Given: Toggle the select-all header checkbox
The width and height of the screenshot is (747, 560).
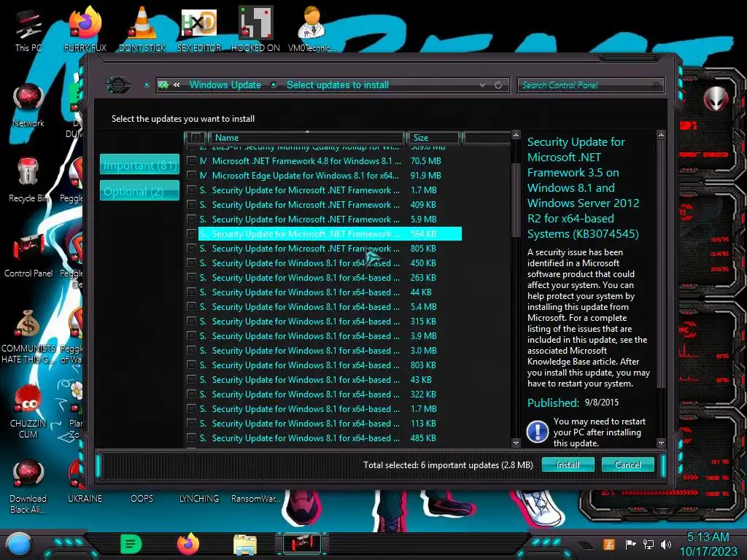Looking at the screenshot, I should (196, 138).
